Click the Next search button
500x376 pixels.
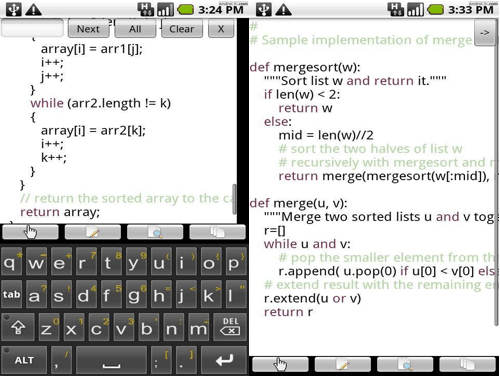click(88, 29)
